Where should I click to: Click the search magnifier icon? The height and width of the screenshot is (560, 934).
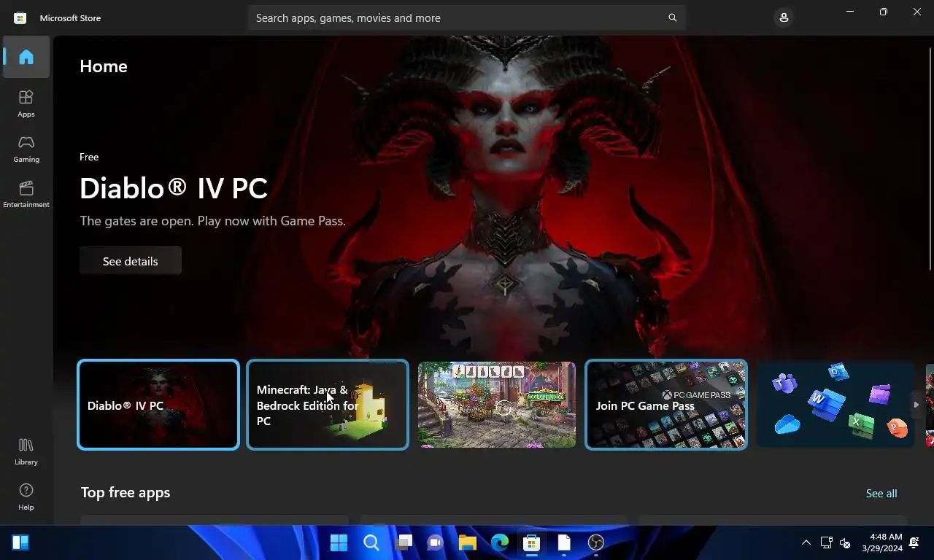click(672, 17)
